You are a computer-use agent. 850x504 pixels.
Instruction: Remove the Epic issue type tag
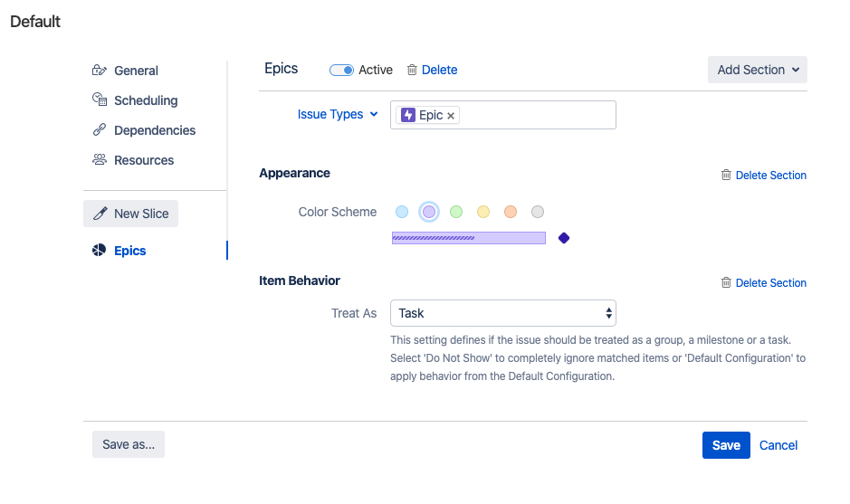(451, 116)
